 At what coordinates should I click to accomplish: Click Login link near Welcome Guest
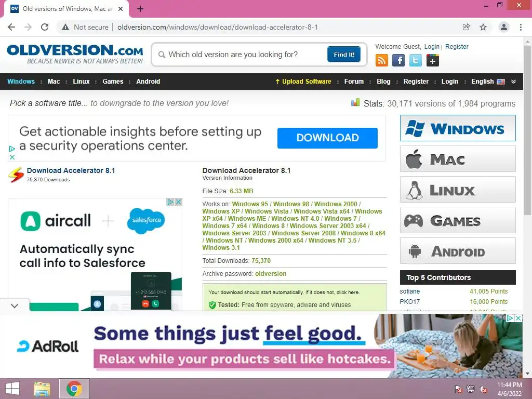[432, 47]
